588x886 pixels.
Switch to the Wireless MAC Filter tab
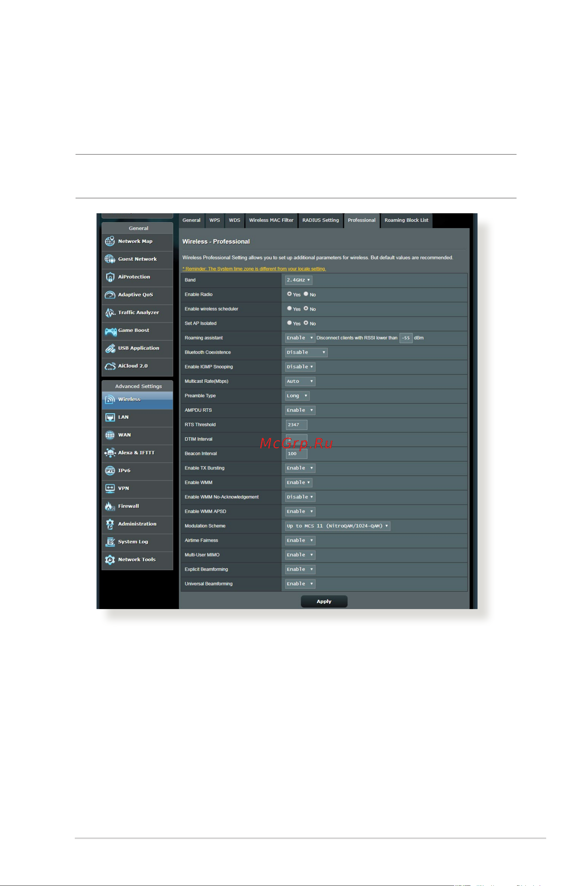pos(271,220)
